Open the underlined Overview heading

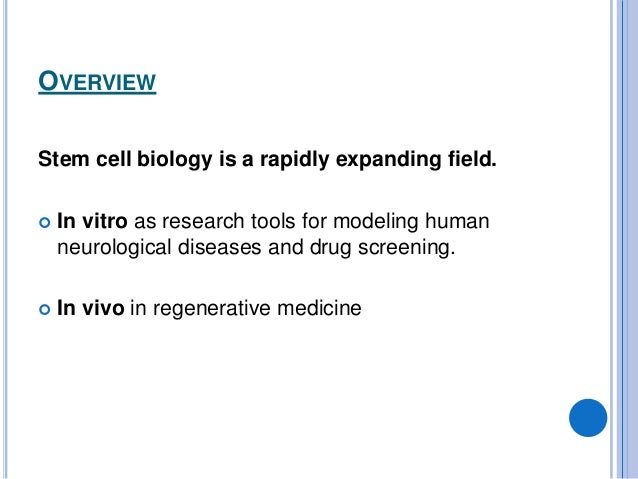pos(97,81)
